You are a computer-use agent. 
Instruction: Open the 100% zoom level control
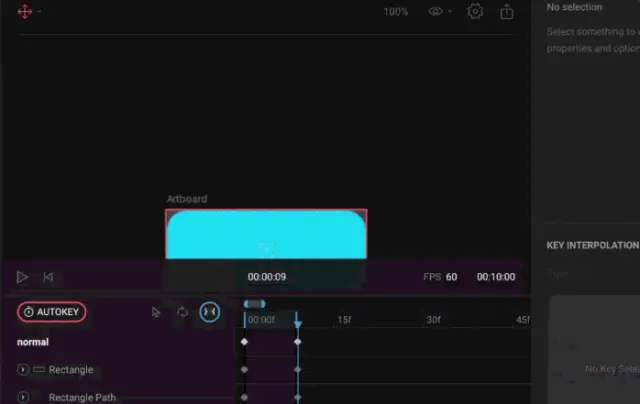coord(396,12)
